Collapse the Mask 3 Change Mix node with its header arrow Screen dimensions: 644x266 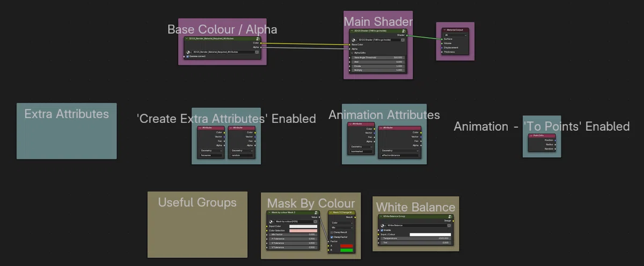pos(331,212)
